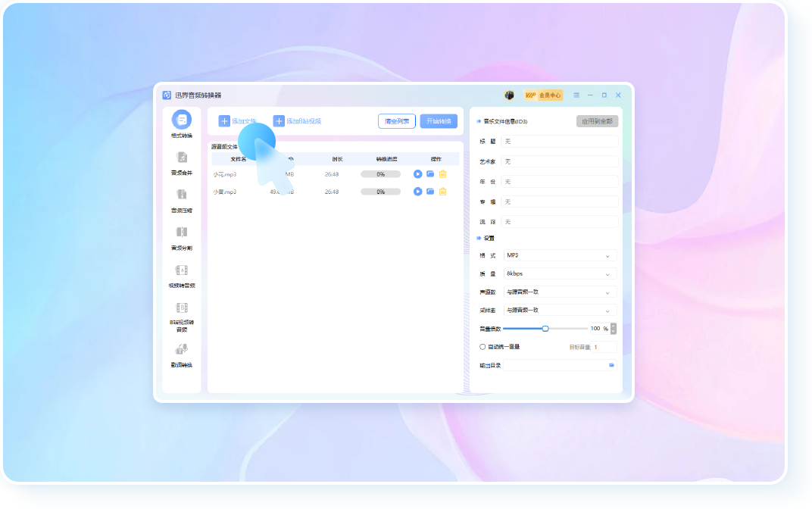Click the 操作 column header
Image resolution: width=812 pixels, height=509 pixels.
pyautogui.click(x=436, y=159)
